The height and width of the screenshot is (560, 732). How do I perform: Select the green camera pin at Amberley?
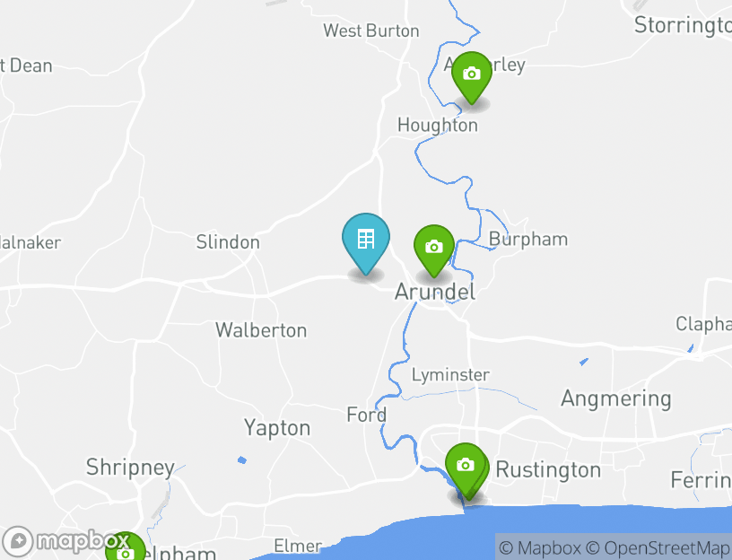point(472,77)
